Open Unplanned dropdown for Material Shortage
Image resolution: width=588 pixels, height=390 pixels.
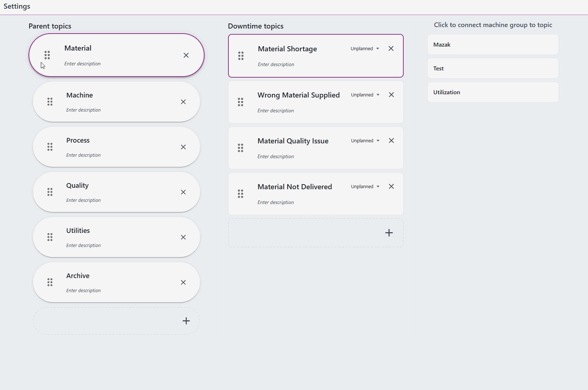365,49
